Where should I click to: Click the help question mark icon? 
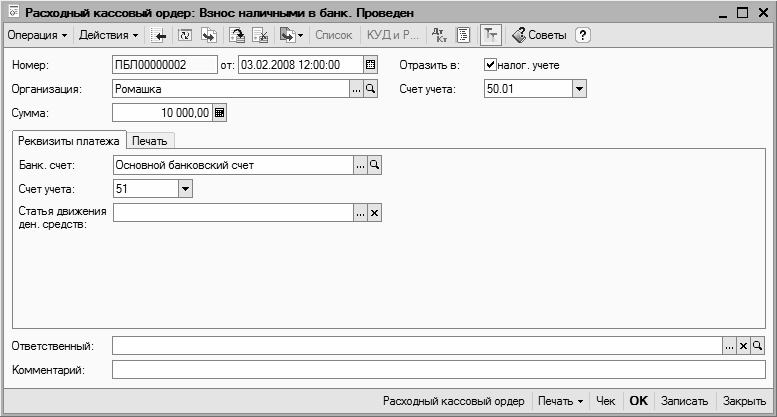[583, 35]
